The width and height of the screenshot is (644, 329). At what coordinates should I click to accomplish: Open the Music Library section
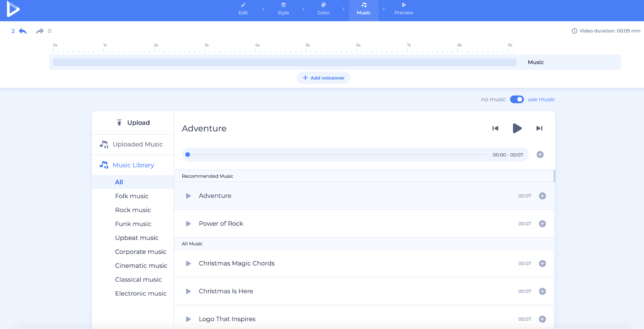pos(133,165)
